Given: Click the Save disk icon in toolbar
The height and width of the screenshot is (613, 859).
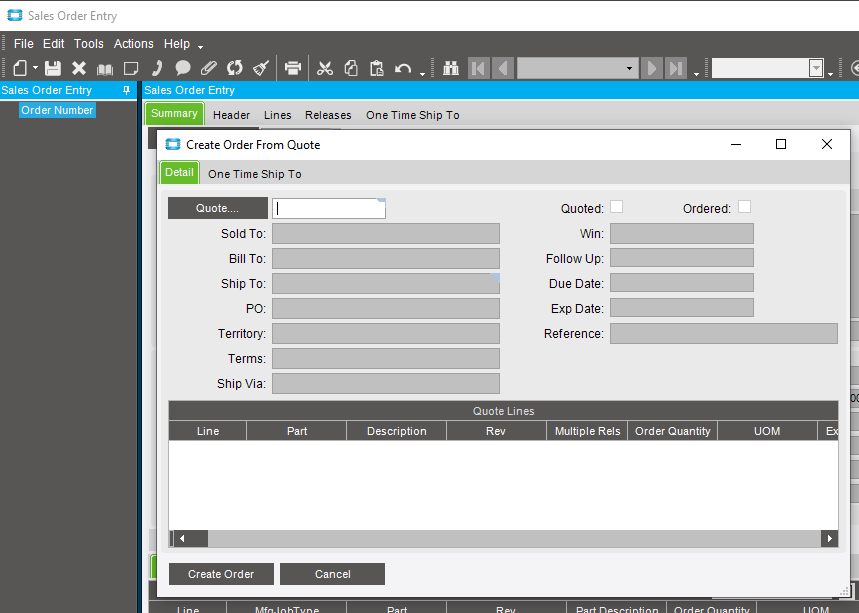Looking at the screenshot, I should click(x=53, y=68).
